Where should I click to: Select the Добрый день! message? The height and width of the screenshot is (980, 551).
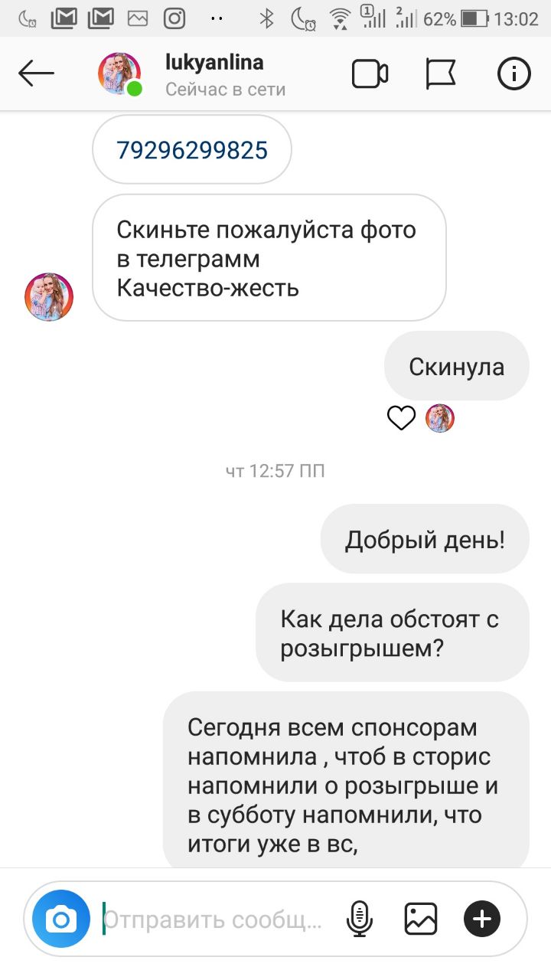pos(425,539)
